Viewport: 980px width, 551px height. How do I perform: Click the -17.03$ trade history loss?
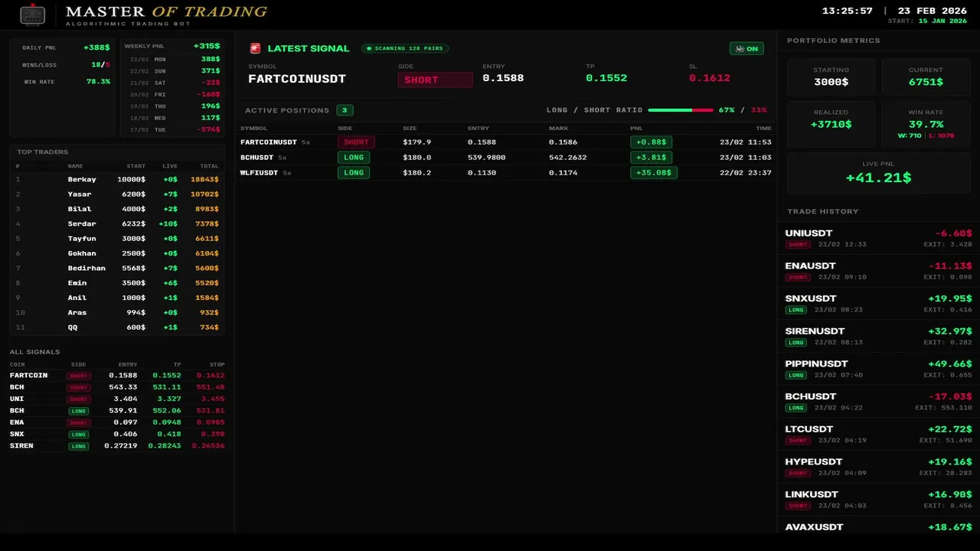pos(950,396)
